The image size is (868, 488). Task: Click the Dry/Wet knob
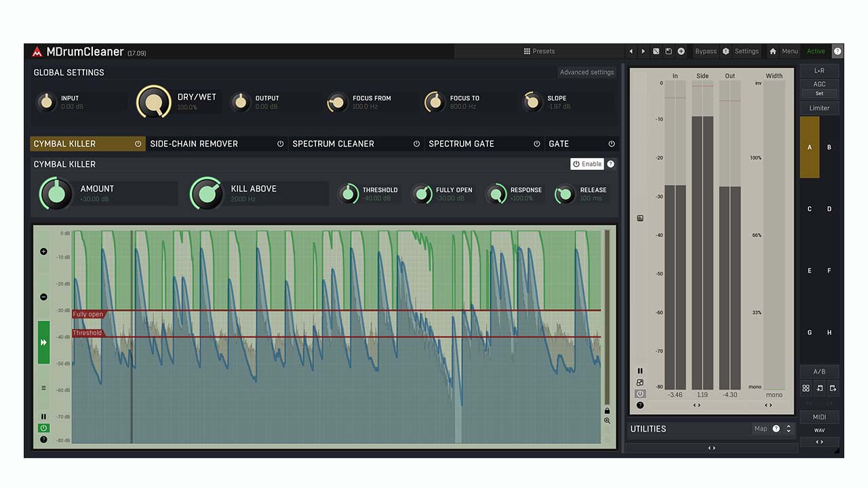(x=155, y=103)
